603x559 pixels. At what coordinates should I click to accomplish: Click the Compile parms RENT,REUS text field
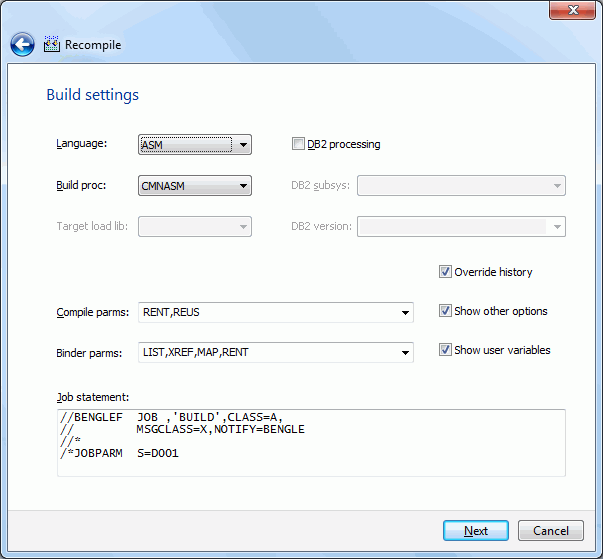(x=268, y=313)
